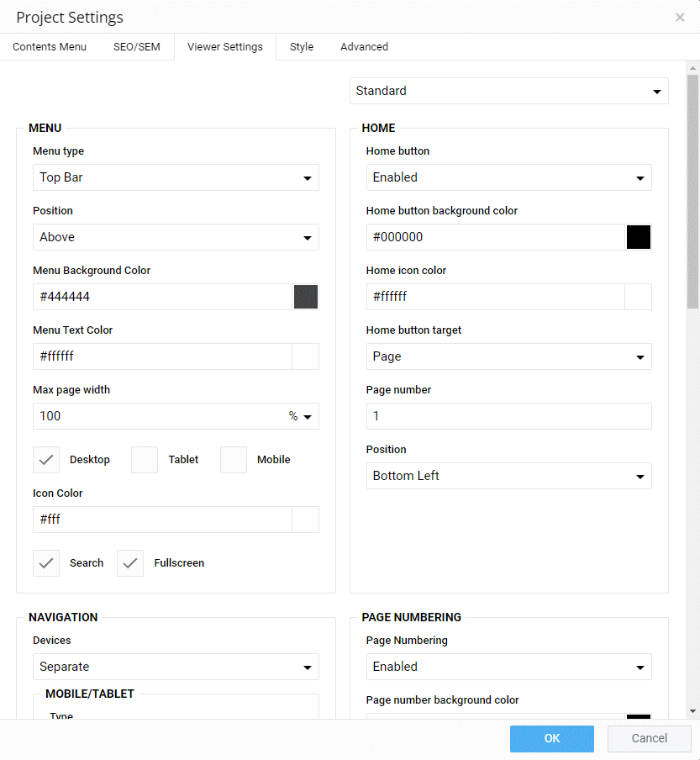The height and width of the screenshot is (760, 700).
Task: Enable the Tablet checkbox
Action: click(144, 459)
